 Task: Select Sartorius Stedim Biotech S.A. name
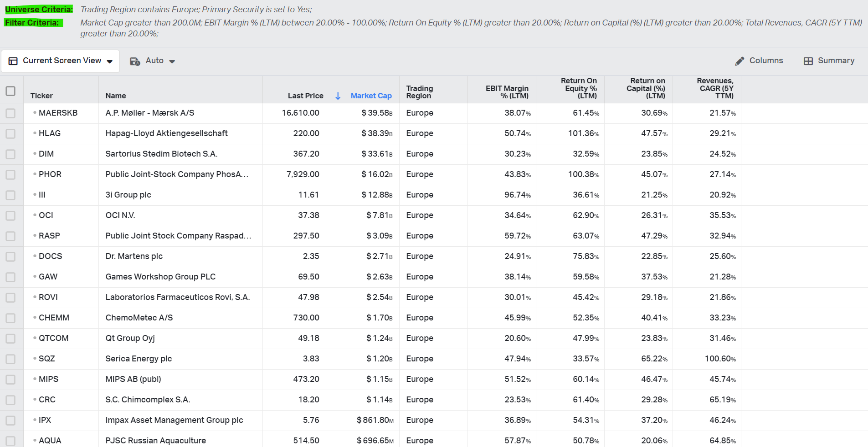tap(161, 154)
